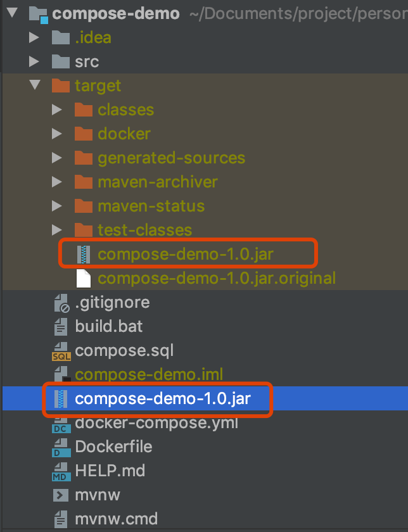Click the jar archive icon inside target
The image size is (408, 532).
point(84,255)
